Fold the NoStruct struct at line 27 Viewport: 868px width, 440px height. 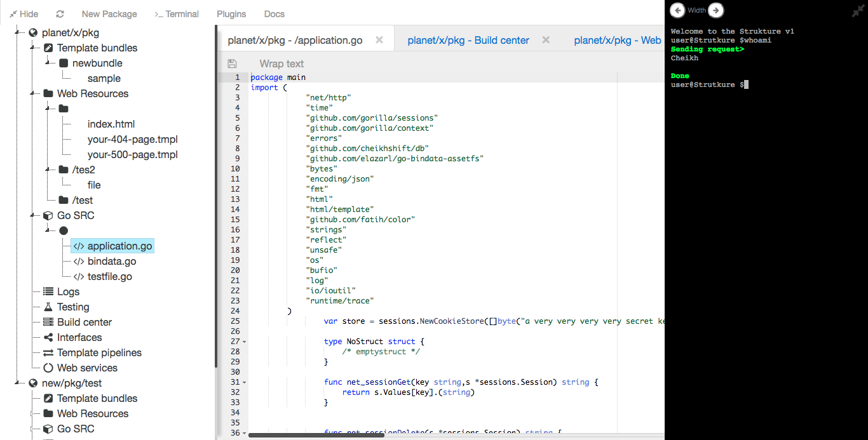(245, 342)
